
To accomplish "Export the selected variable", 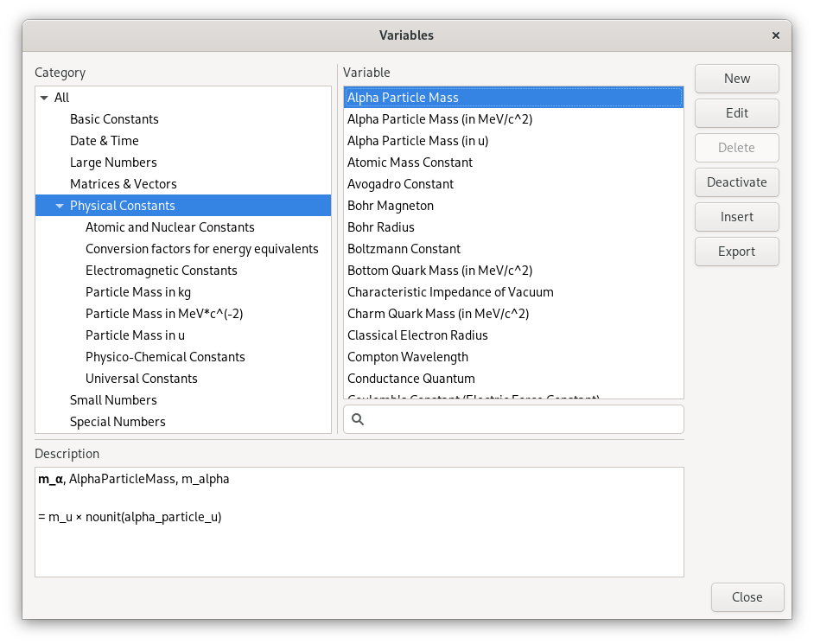I will 736,251.
